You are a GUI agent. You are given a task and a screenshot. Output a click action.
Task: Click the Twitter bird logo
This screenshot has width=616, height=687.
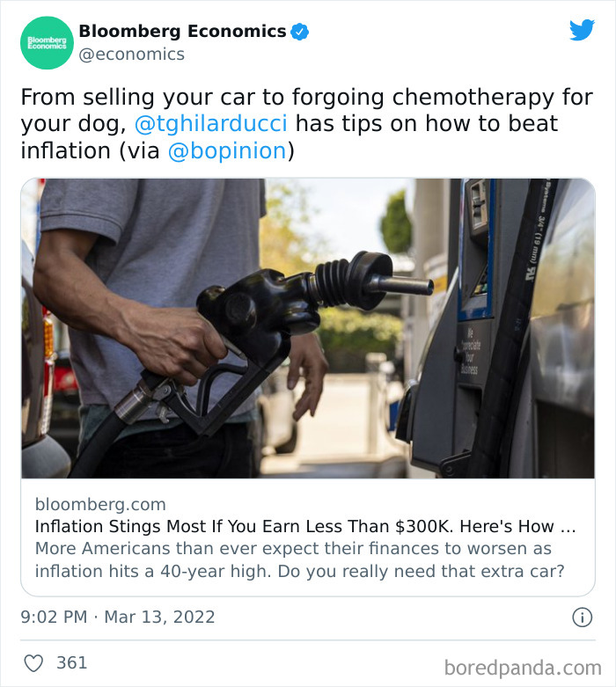[582, 30]
